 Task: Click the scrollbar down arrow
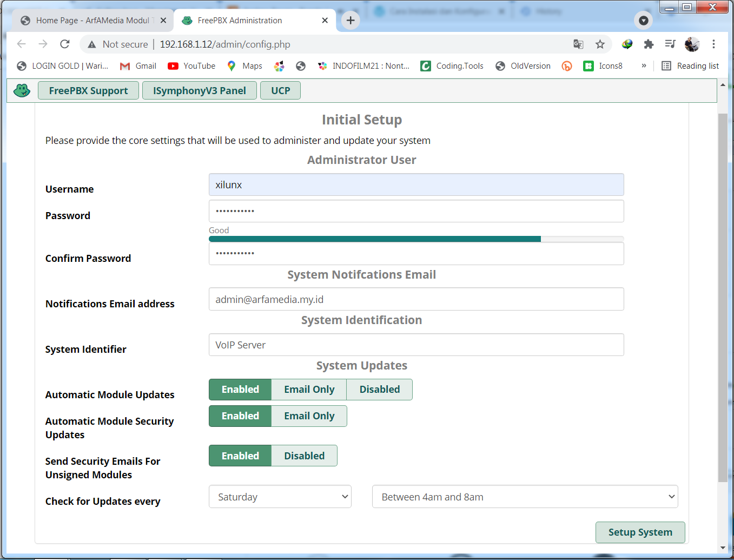tap(723, 548)
